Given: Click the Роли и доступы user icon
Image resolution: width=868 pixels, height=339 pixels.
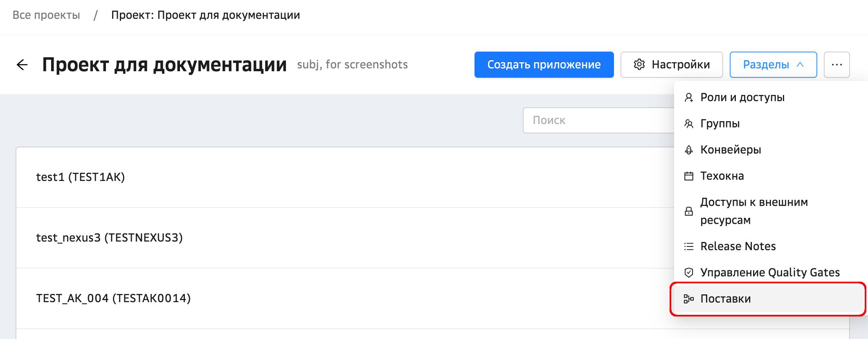Looking at the screenshot, I should coord(689,97).
